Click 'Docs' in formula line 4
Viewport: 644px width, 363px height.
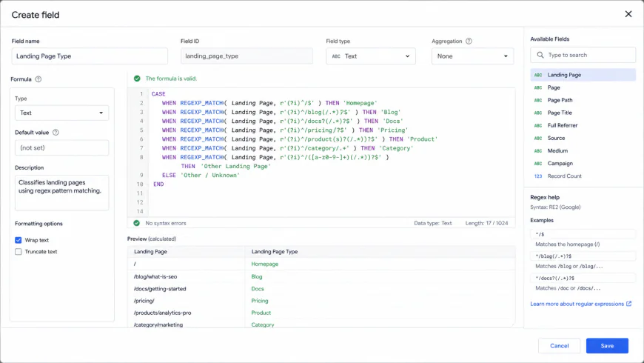tap(392, 121)
